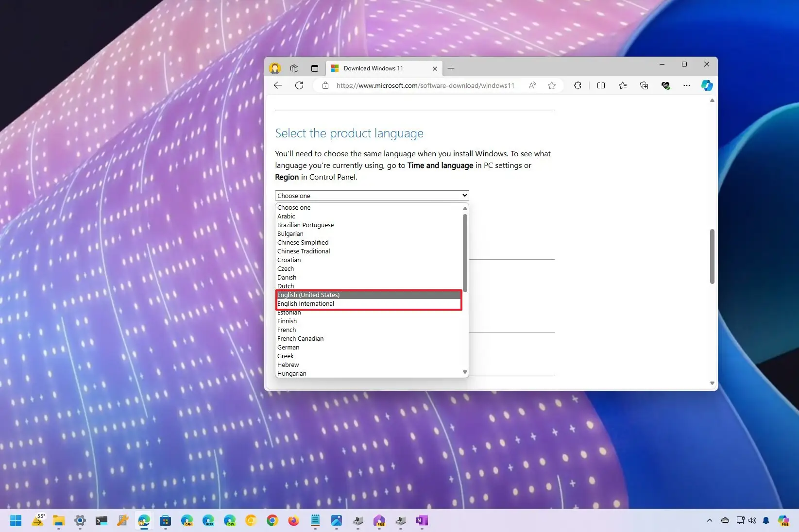Refresh the current page

click(299, 85)
